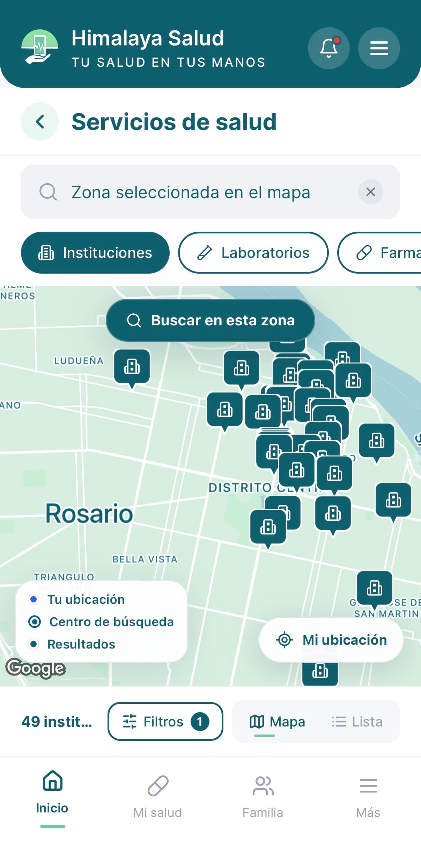Screen dimensions: 421x868
Task: Switch to Mapa view
Action: pyautogui.click(x=277, y=722)
